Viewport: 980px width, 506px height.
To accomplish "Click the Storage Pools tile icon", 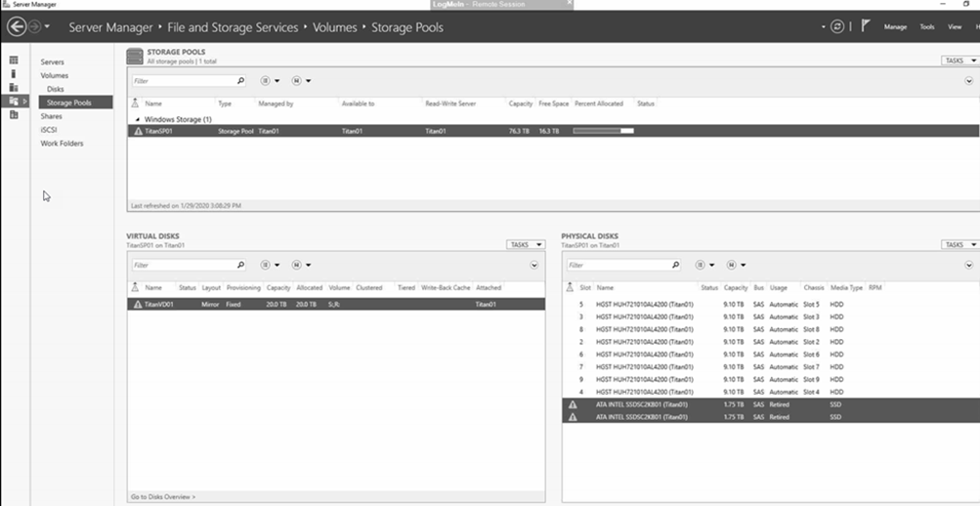I will [x=135, y=57].
